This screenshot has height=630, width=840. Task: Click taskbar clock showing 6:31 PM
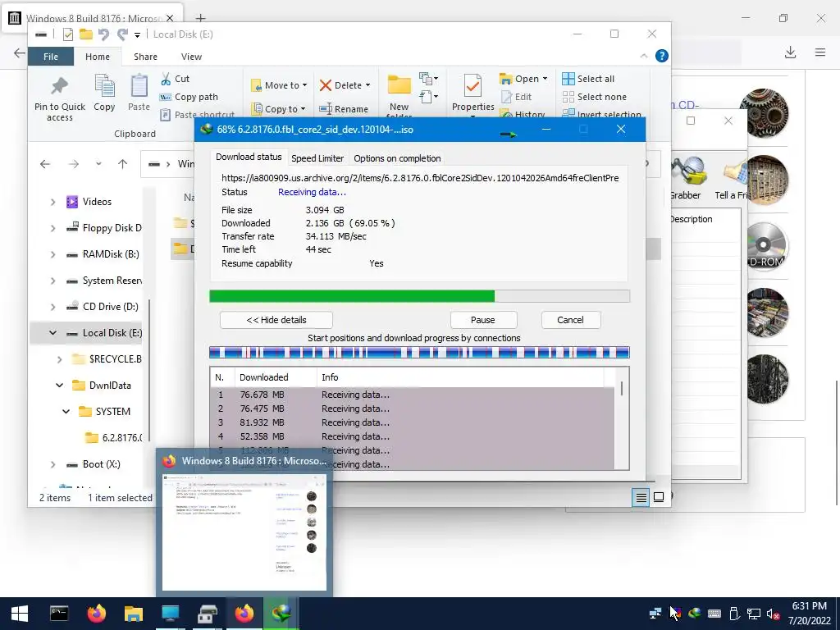(x=810, y=614)
